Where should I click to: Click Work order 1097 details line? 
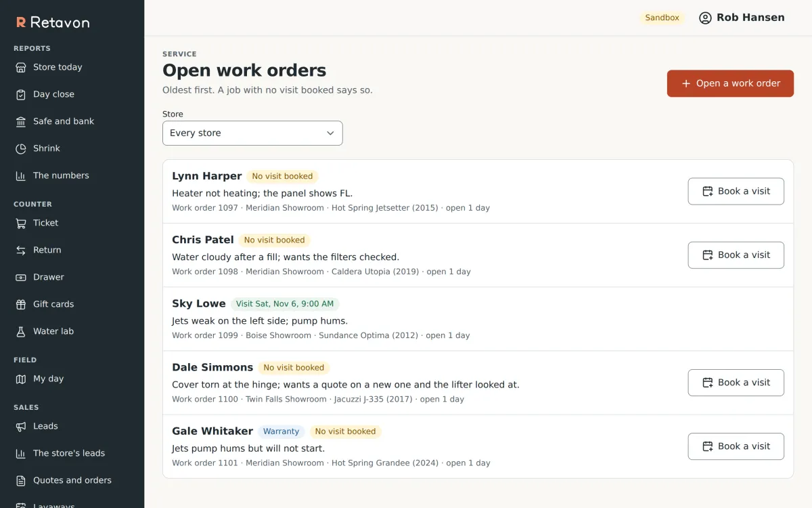(331, 208)
